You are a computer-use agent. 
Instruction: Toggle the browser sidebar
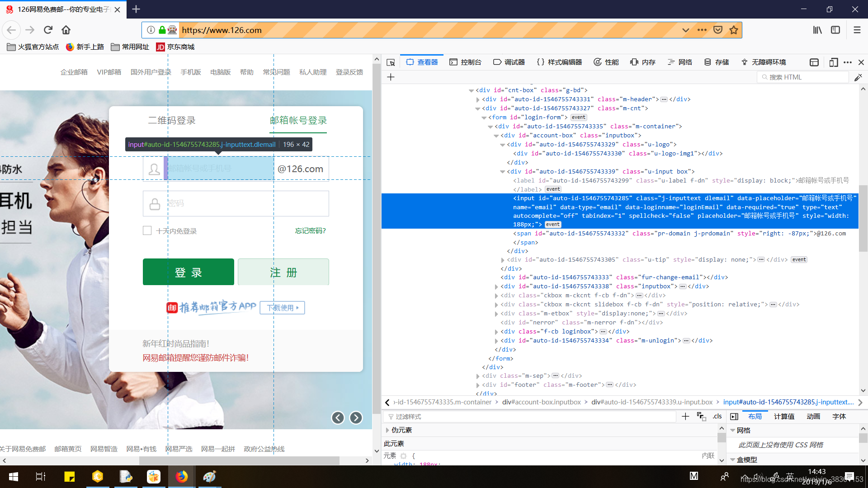pos(835,30)
